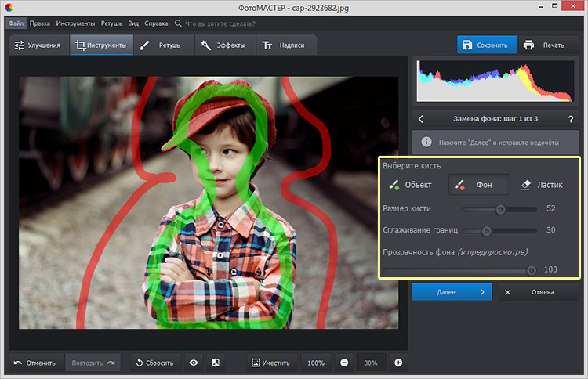Screen dimensions: 588x379
Task: Click the Далее button
Action: (452, 292)
